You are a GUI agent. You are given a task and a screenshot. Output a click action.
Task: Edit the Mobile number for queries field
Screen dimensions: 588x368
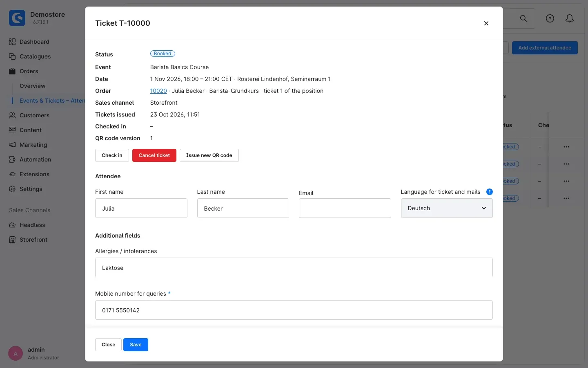click(x=294, y=310)
